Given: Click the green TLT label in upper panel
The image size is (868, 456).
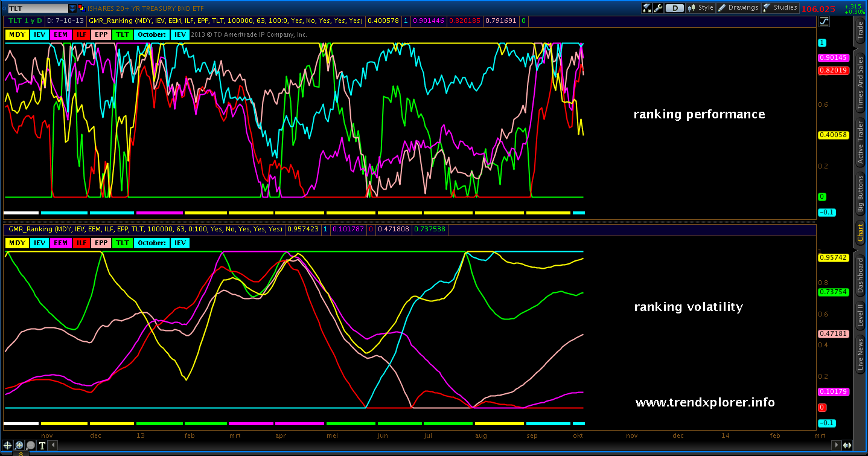Looking at the screenshot, I should click(123, 34).
